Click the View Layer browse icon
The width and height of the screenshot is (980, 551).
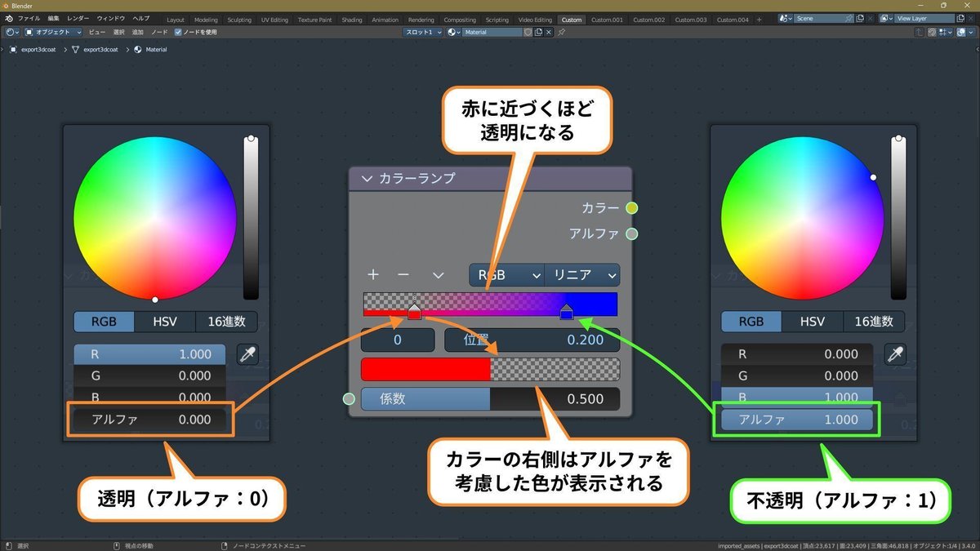click(888, 18)
